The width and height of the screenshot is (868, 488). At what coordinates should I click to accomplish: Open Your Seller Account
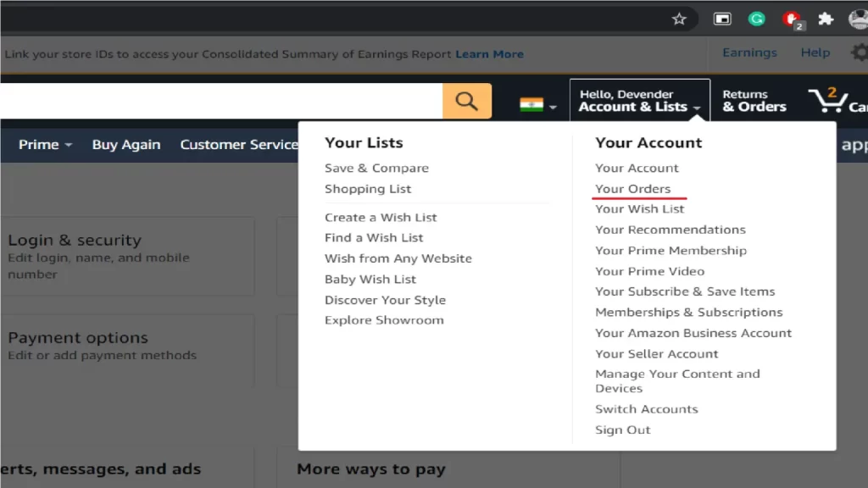[657, 353]
